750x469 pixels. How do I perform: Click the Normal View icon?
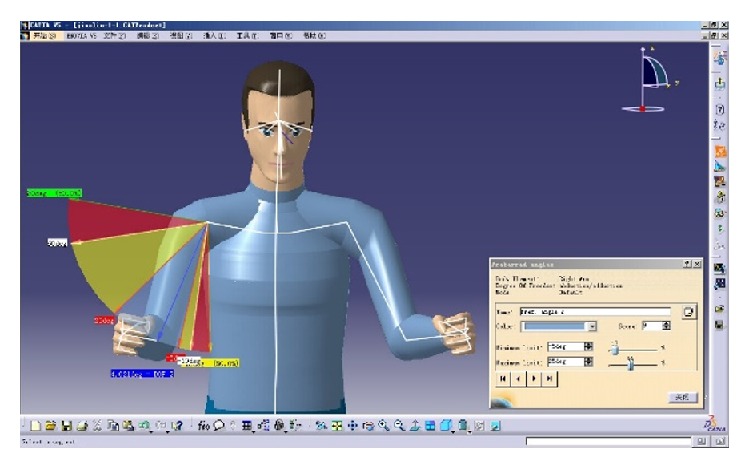click(415, 425)
